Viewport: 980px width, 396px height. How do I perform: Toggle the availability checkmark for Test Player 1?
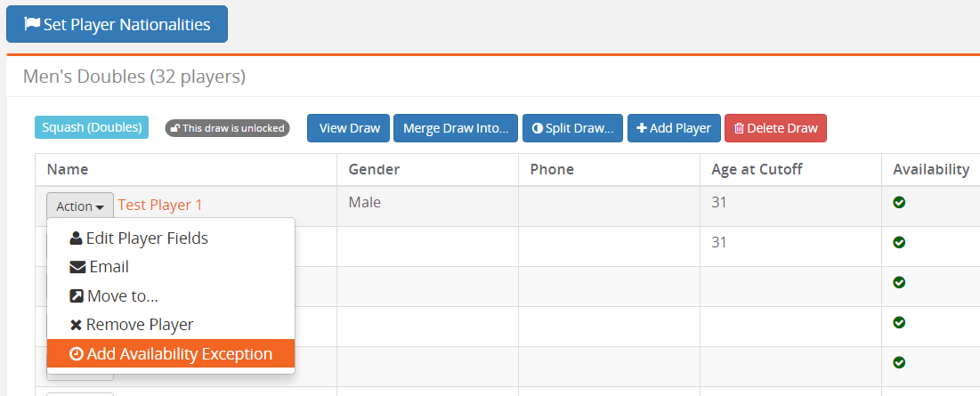899,203
